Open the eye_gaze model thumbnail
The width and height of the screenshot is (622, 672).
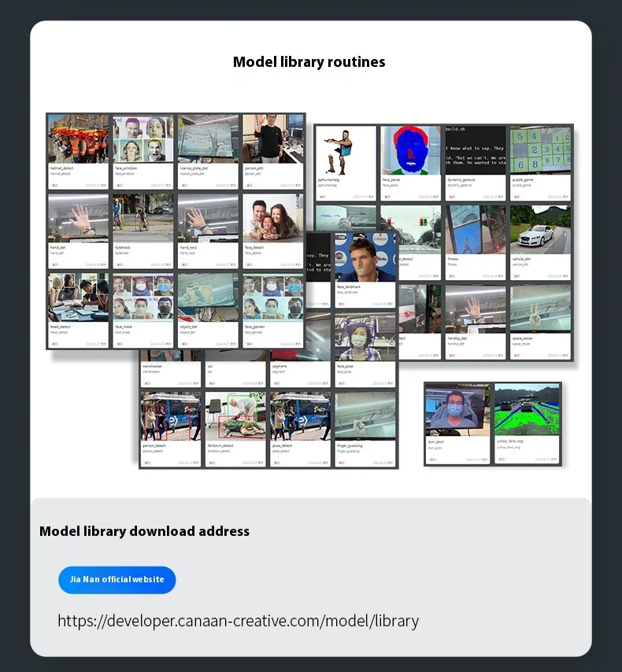tap(457, 409)
